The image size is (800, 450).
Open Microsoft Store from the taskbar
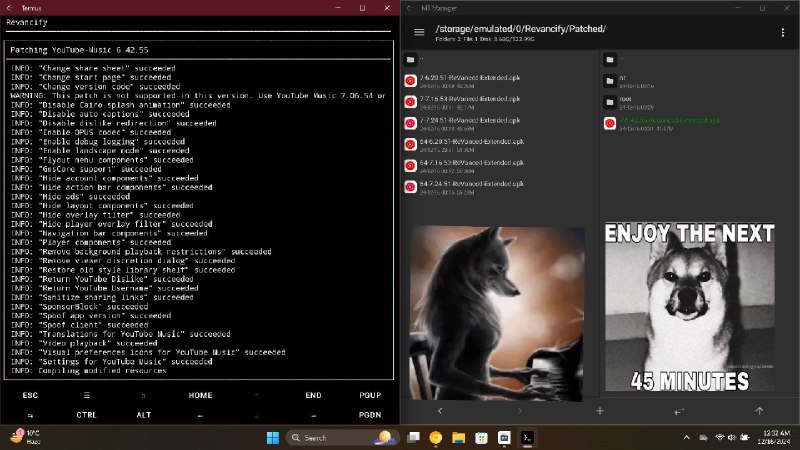[x=481, y=438]
